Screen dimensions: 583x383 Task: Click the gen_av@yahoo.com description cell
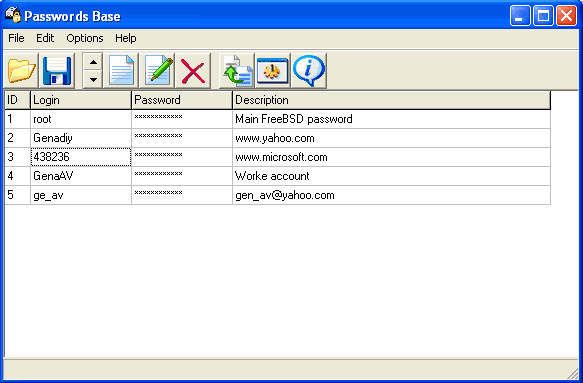tap(392, 195)
